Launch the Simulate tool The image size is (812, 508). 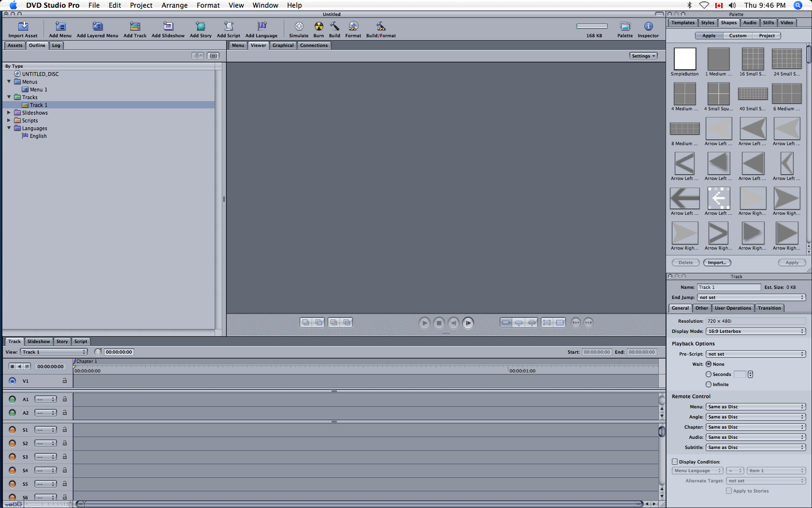[x=299, y=26]
